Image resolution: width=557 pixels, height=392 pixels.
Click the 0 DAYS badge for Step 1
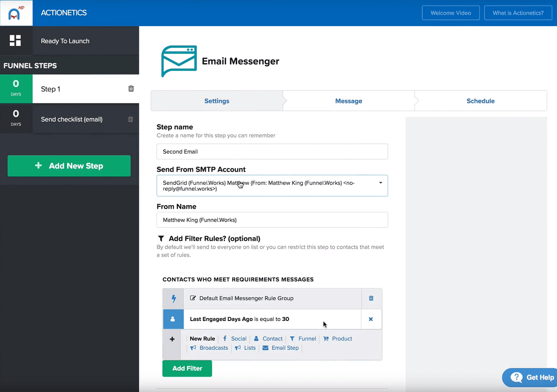[x=16, y=89]
